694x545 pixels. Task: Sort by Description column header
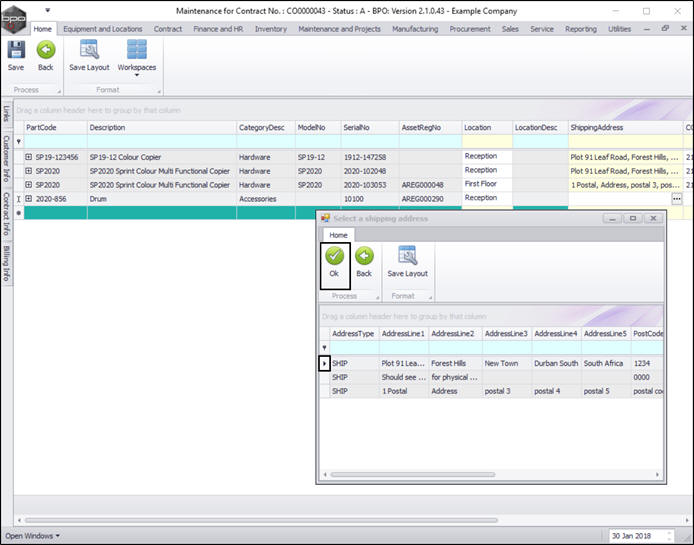[x=162, y=128]
